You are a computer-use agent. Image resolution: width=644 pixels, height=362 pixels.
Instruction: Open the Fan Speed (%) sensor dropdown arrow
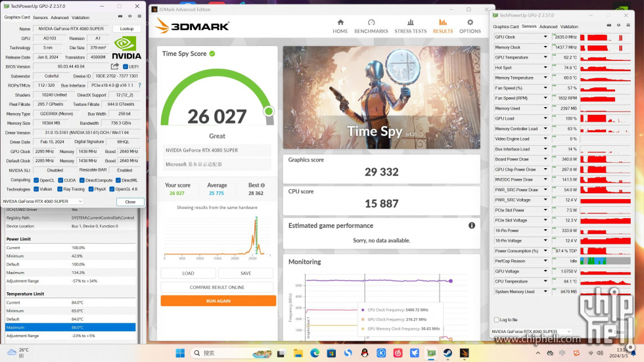(545, 88)
